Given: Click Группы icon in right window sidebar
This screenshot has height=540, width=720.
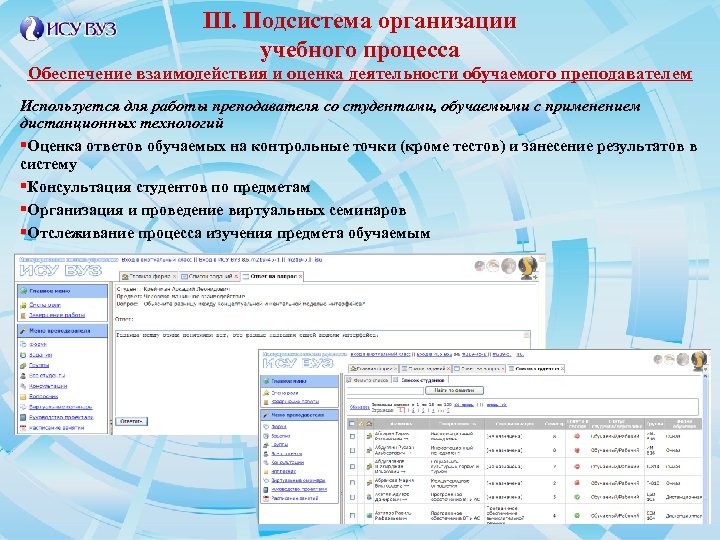Looking at the screenshot, I should point(266,444).
